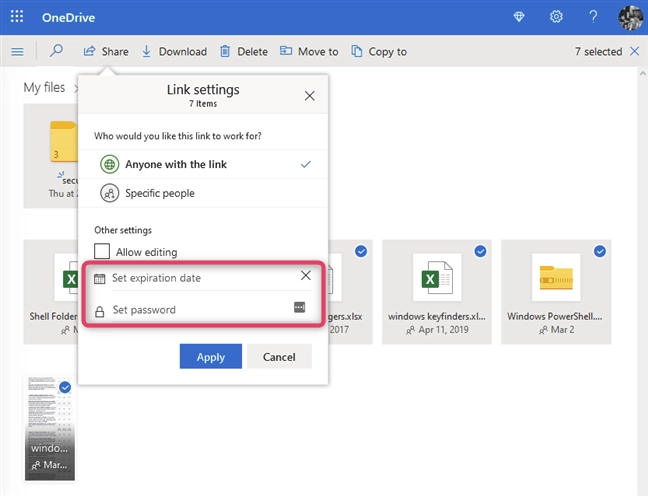
Task: Click the Delete toolbar button
Action: click(x=244, y=52)
